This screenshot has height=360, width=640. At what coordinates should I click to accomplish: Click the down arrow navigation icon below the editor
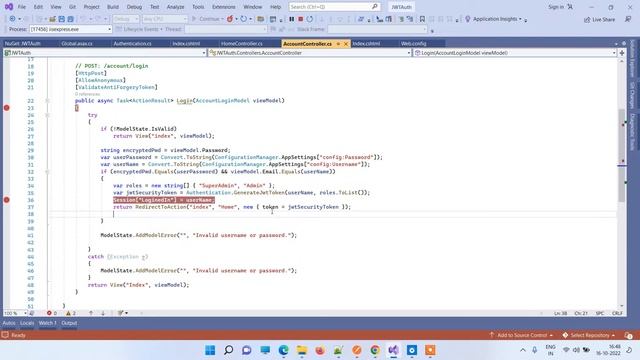point(103,313)
